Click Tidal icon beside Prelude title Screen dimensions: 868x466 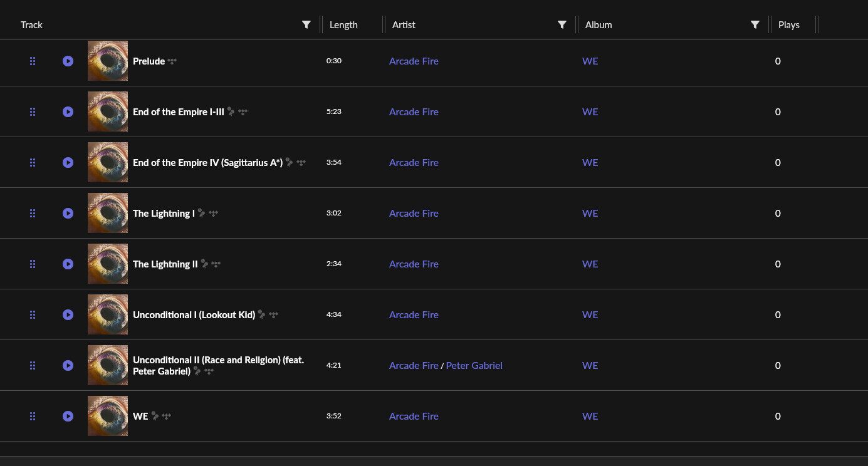(x=172, y=61)
